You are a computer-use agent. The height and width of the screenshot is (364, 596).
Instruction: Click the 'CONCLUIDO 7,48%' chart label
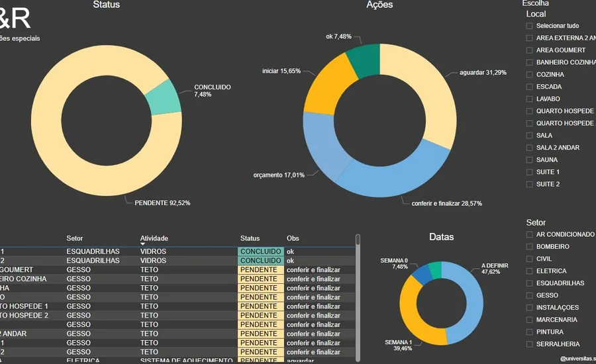coord(213,91)
